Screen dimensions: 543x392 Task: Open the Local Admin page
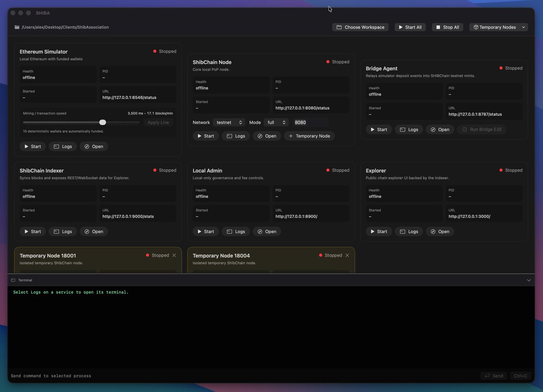(x=267, y=231)
